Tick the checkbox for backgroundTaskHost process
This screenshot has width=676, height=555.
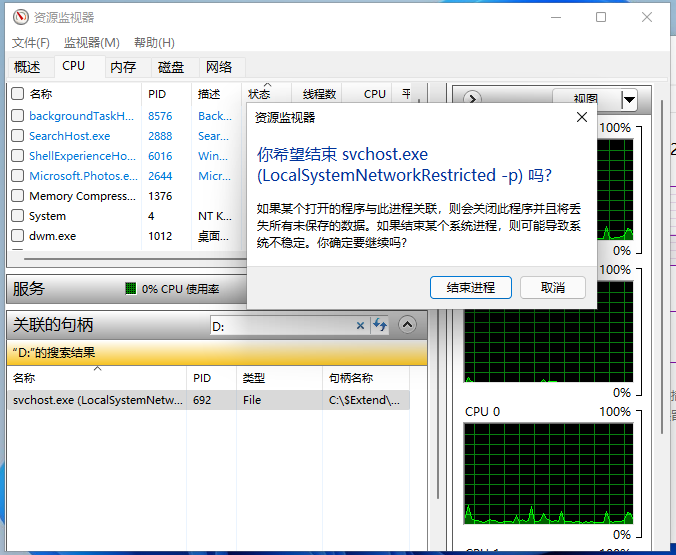[17, 116]
